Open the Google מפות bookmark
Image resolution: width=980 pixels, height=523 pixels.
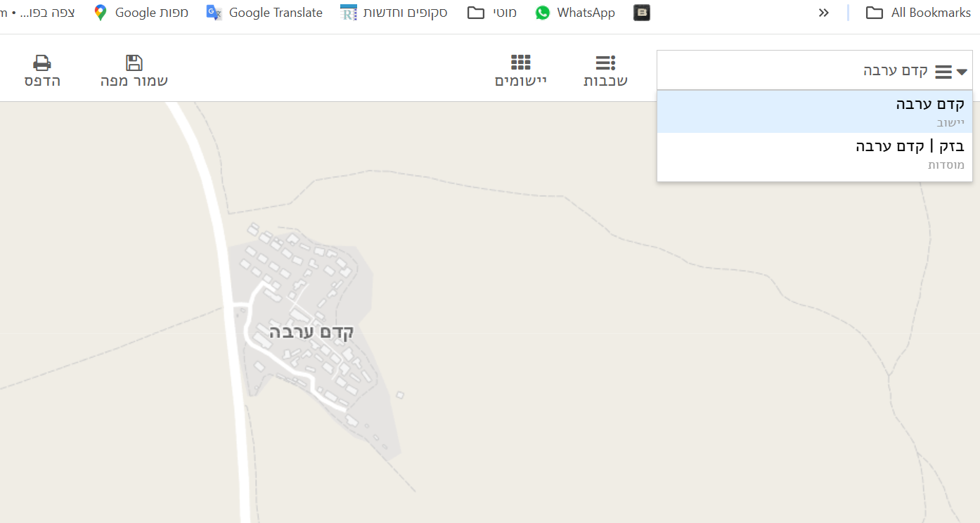[x=141, y=13]
